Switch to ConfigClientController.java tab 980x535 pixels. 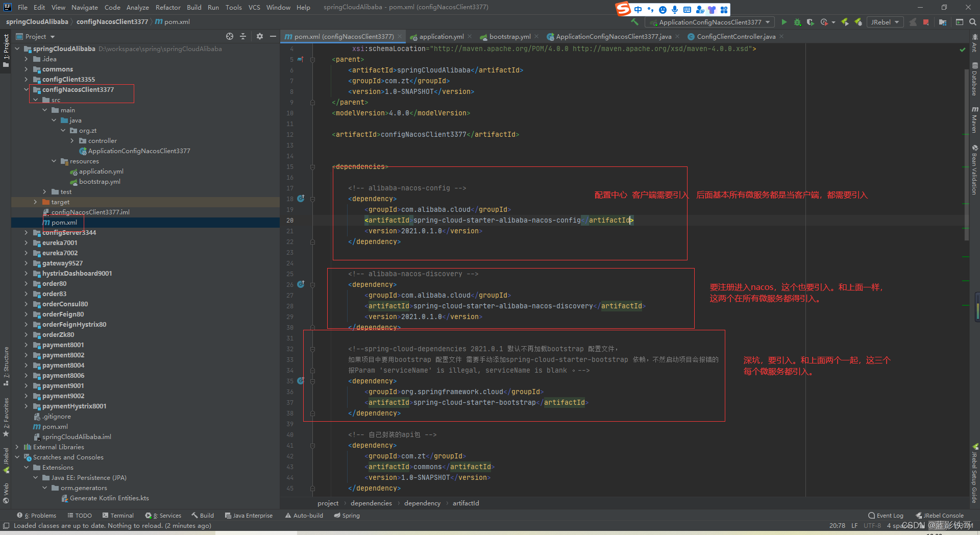[x=736, y=36]
